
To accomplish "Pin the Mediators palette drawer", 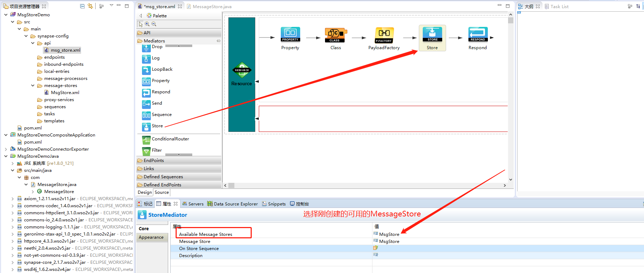I will tap(218, 41).
